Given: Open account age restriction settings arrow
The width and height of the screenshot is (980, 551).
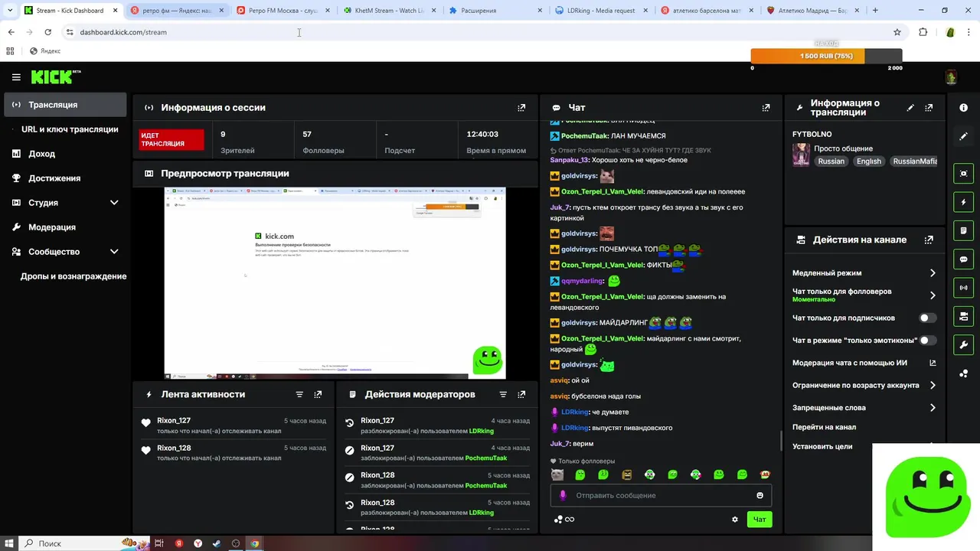Looking at the screenshot, I should (x=933, y=386).
